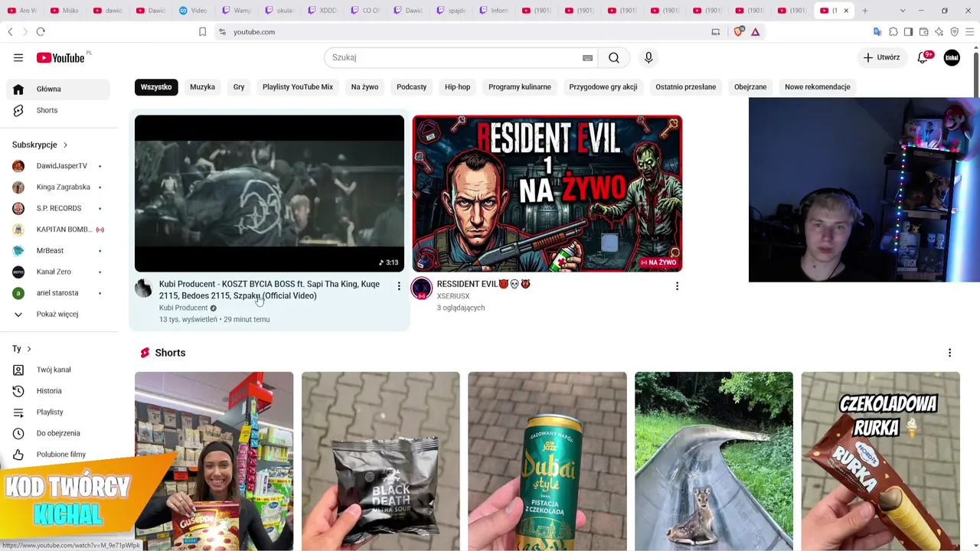Go back in the browser

(10, 31)
